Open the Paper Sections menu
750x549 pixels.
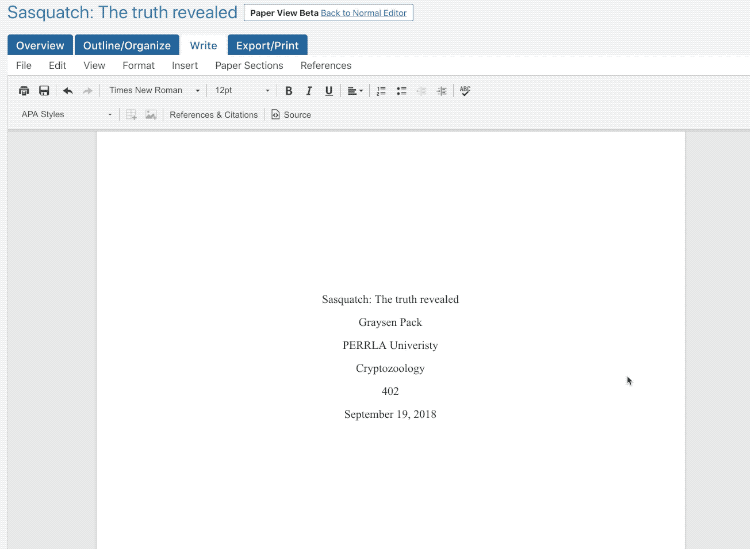[x=249, y=66]
